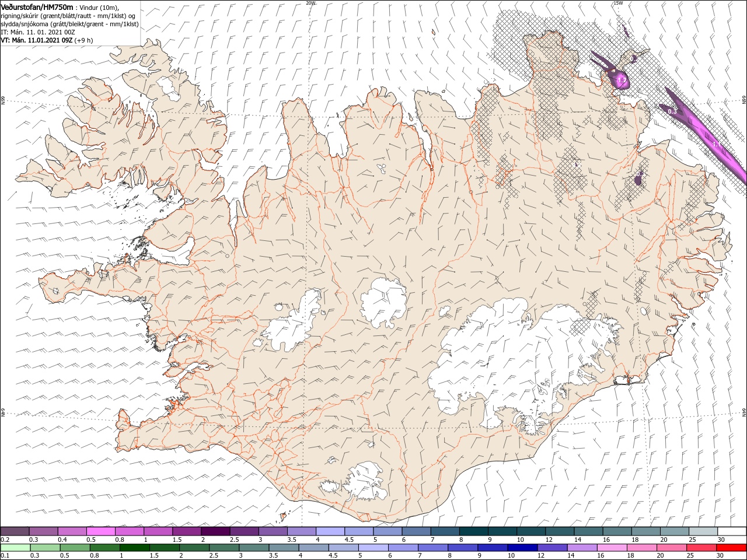
Task: Select the top-row dark teal swatch at 8
Action: coord(474,531)
